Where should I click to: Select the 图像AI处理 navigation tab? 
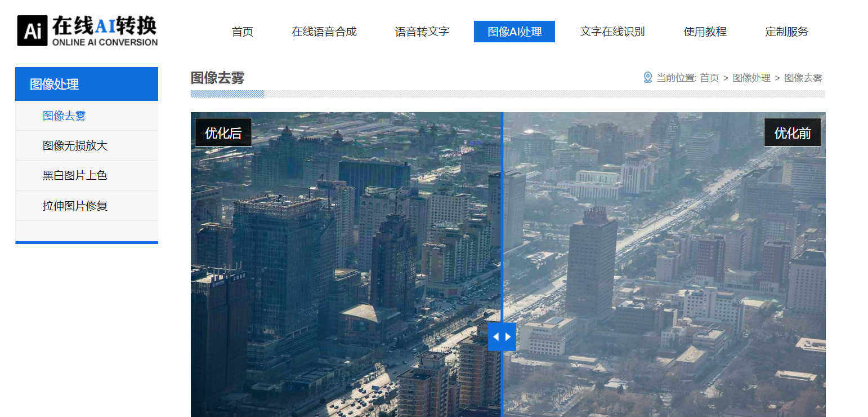click(x=514, y=32)
